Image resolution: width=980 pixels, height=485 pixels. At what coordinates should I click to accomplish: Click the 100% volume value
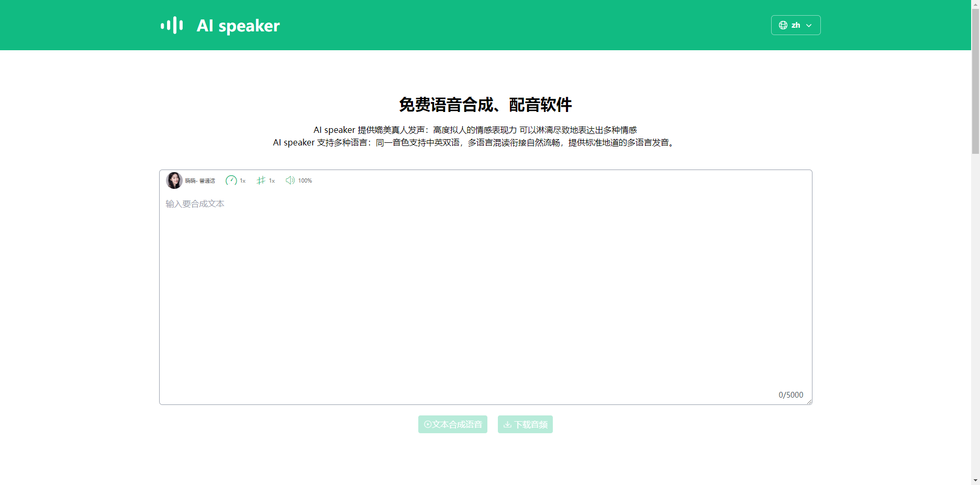click(305, 181)
